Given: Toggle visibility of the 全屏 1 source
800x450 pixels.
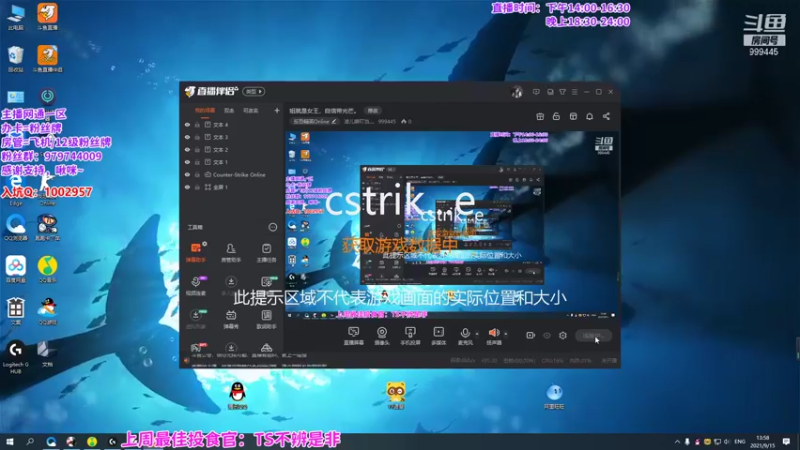Looking at the screenshot, I should [187, 187].
